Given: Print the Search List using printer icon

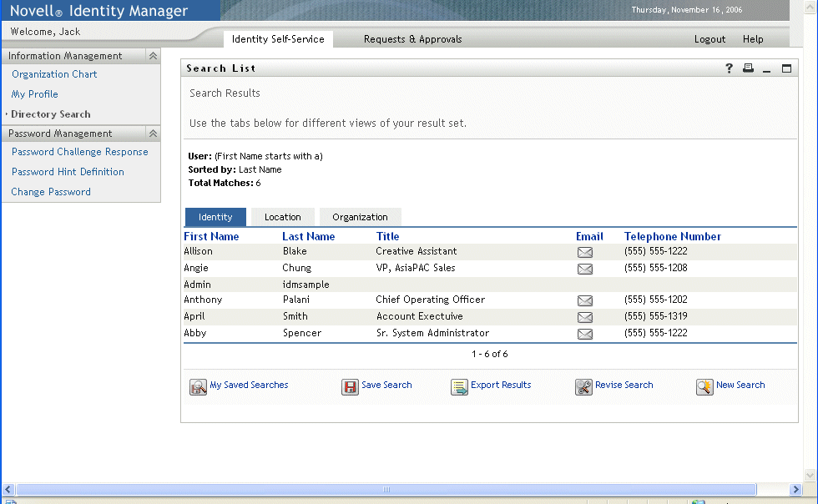Looking at the screenshot, I should point(748,68).
